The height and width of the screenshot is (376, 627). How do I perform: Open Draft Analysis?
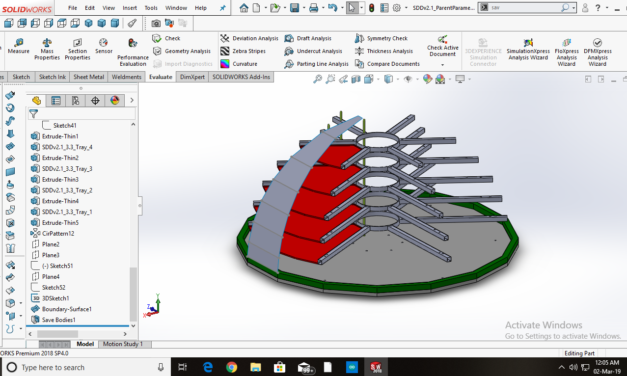[308, 38]
